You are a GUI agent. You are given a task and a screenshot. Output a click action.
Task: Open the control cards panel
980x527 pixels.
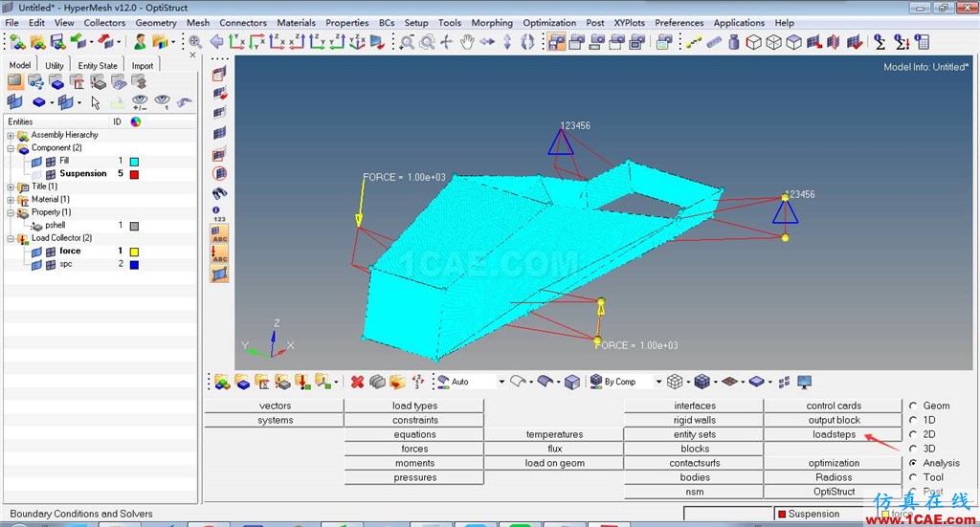[834, 406]
